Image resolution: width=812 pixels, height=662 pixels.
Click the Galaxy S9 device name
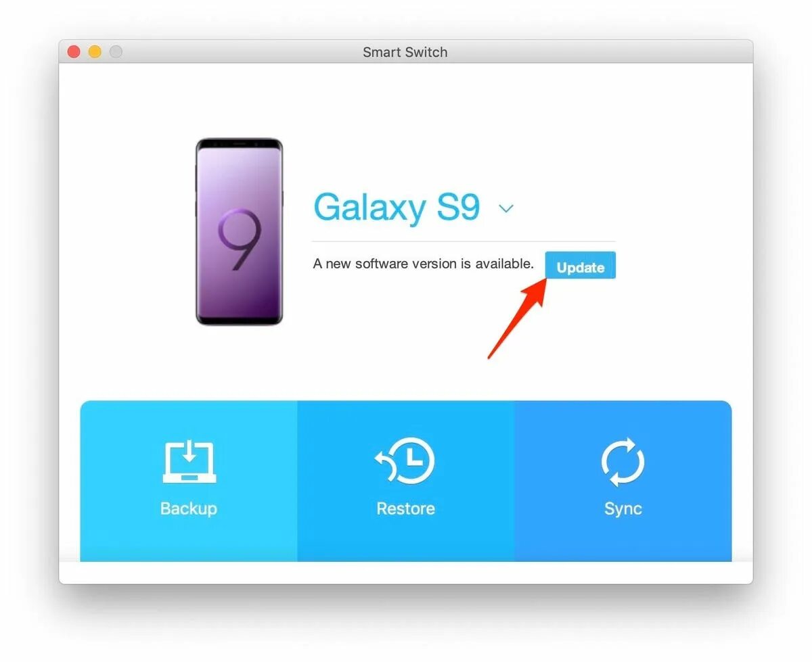pos(397,208)
